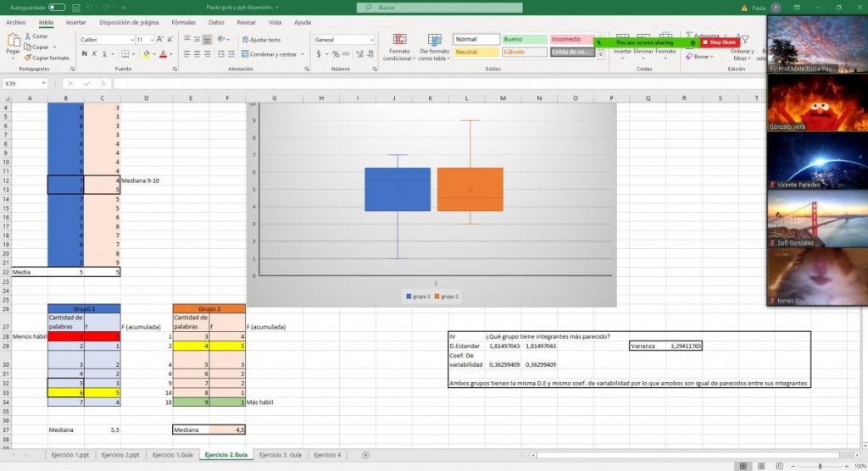Apply the Bueno green cell style
This screenshot has width=868, height=471.
click(522, 39)
